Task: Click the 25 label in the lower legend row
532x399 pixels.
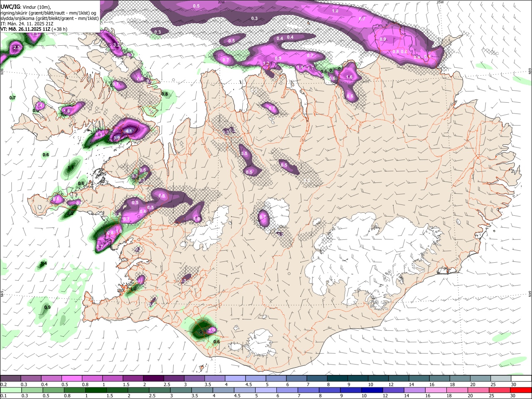Action: (491, 396)
